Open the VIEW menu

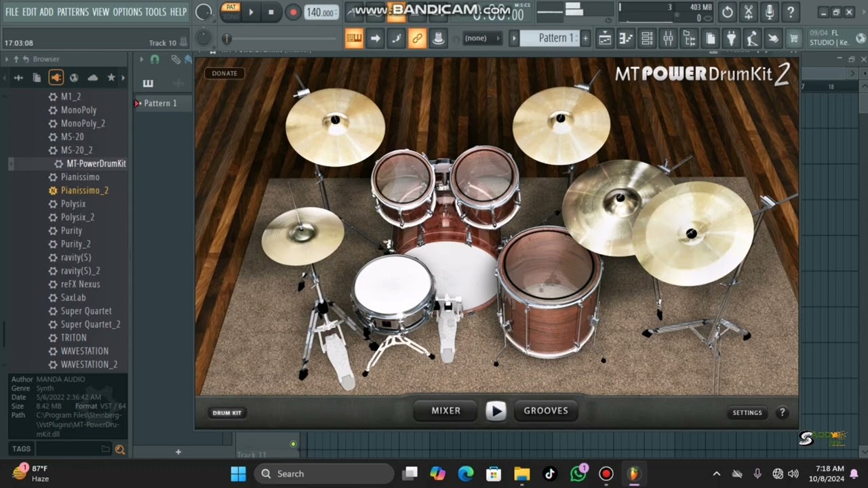click(x=100, y=12)
